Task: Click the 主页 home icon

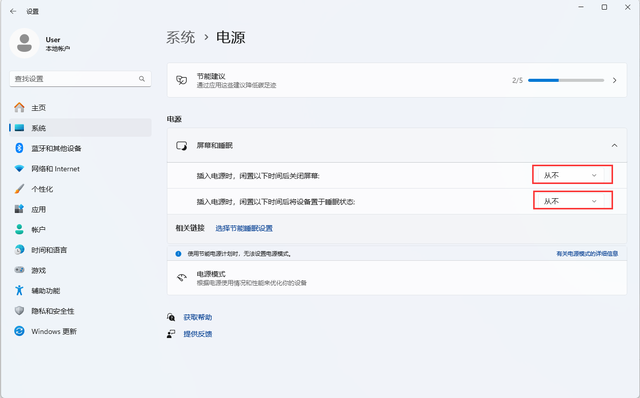Action: point(19,107)
